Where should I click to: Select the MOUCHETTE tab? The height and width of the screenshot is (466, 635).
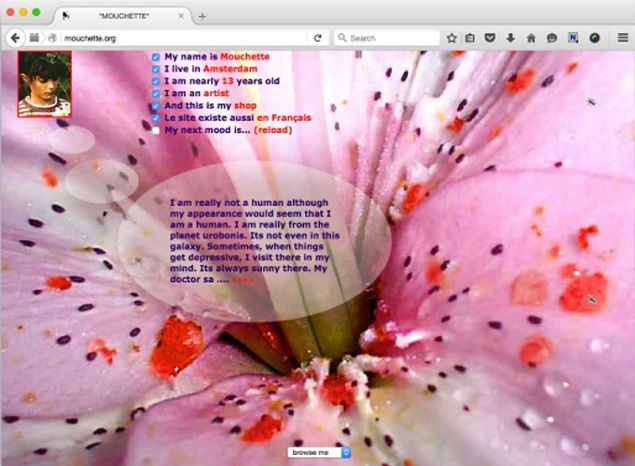coord(124,16)
